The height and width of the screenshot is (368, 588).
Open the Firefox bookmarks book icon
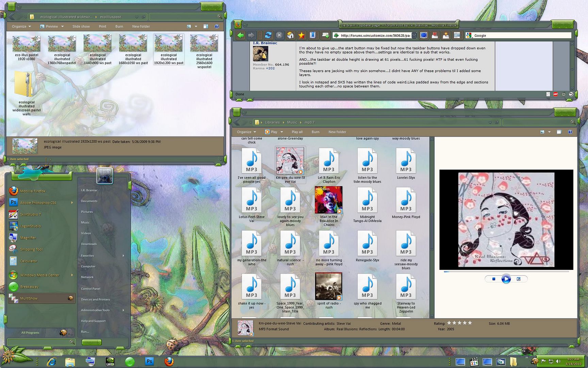pos(313,35)
